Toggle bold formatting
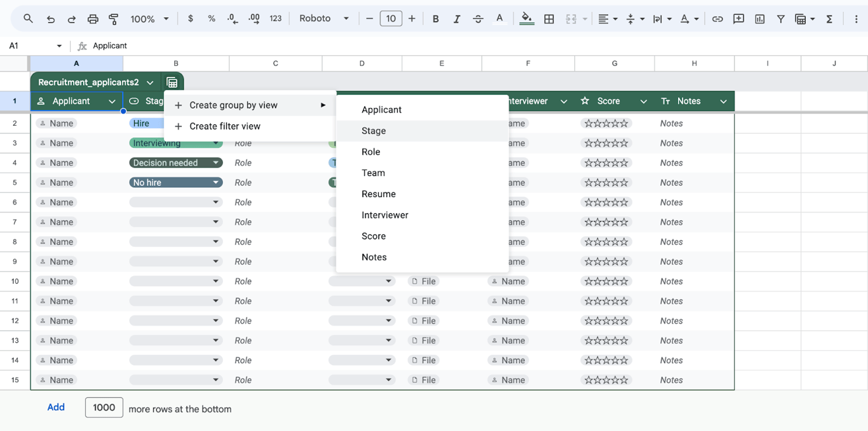868x431 pixels. point(435,19)
